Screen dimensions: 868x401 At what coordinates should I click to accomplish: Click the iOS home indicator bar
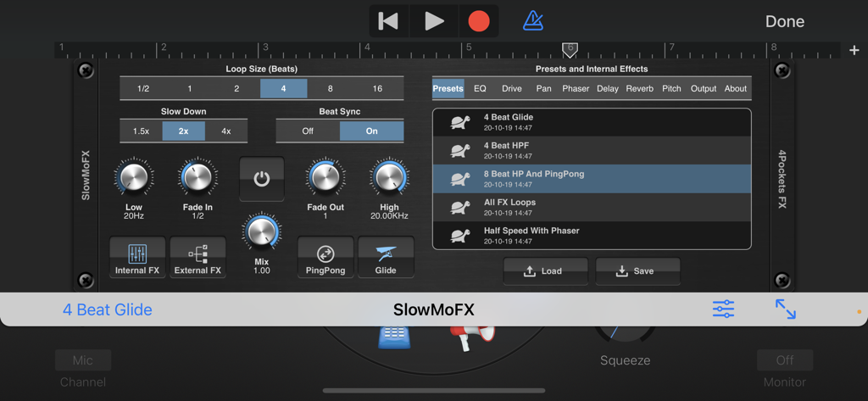tap(433, 391)
